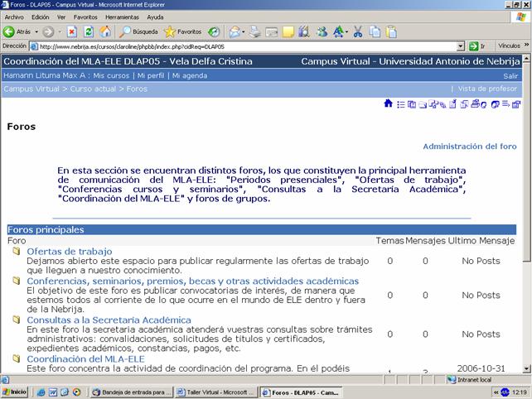Launch Word from quick launch icon
The width and height of the screenshot is (532, 399).
(53, 392)
